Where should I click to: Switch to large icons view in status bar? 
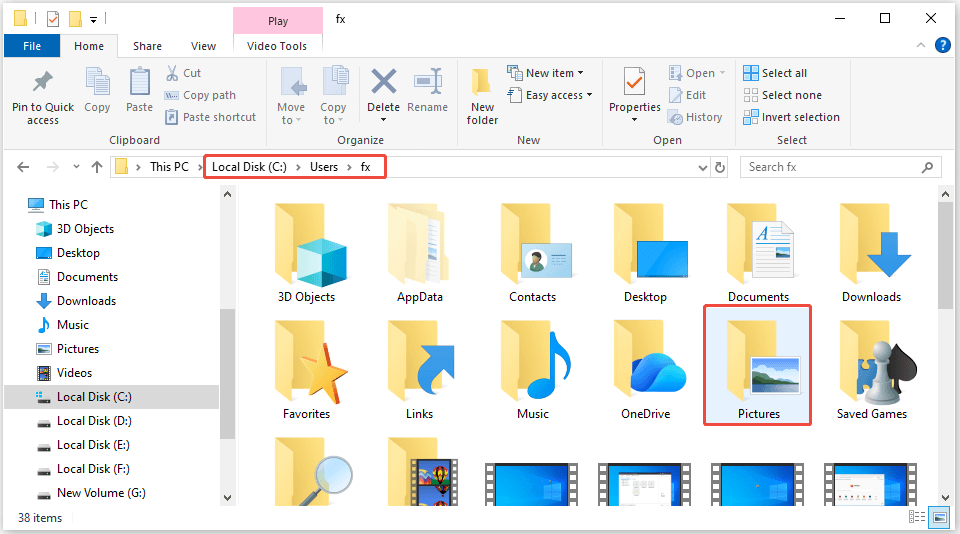pos(939,517)
